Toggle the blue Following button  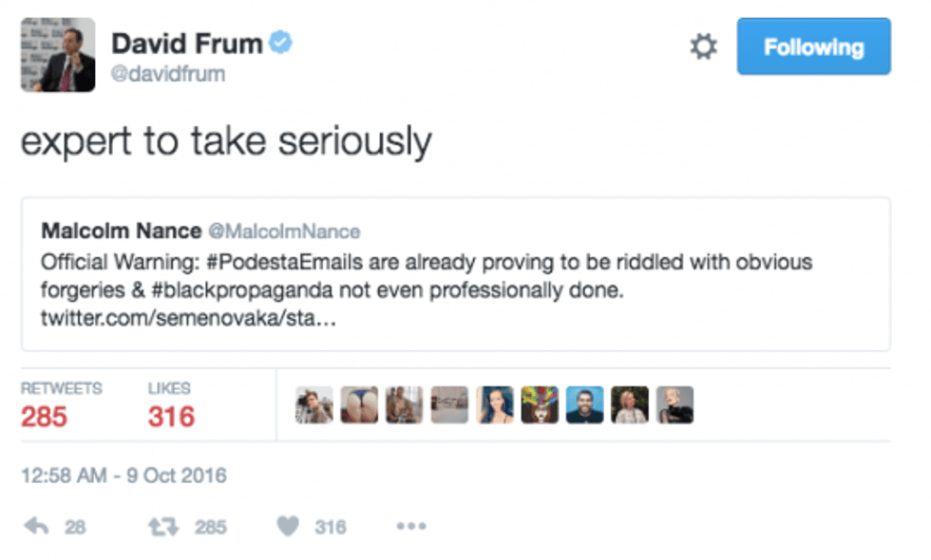(813, 47)
